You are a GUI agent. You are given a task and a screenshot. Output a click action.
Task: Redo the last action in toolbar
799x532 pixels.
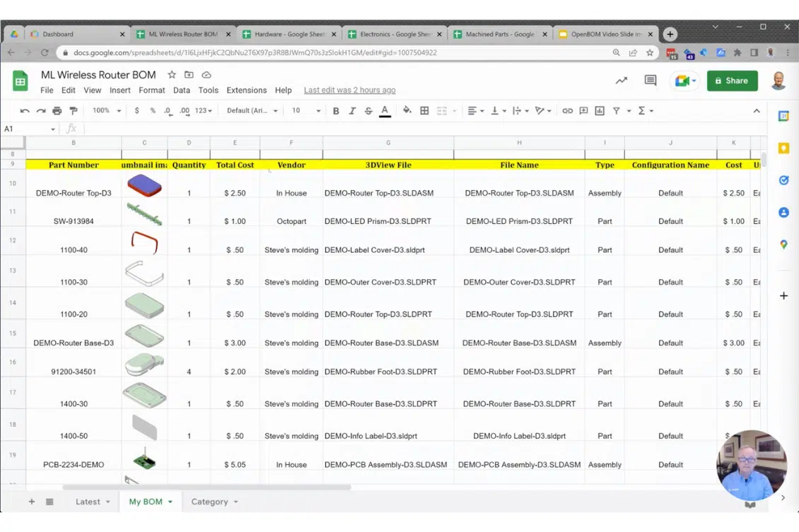[41, 110]
